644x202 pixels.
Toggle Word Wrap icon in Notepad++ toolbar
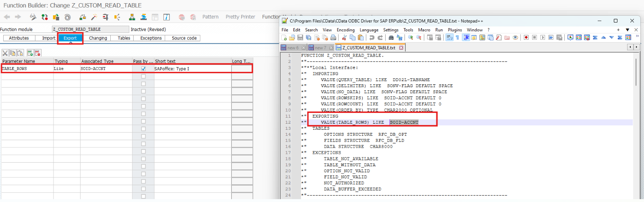coord(449,37)
